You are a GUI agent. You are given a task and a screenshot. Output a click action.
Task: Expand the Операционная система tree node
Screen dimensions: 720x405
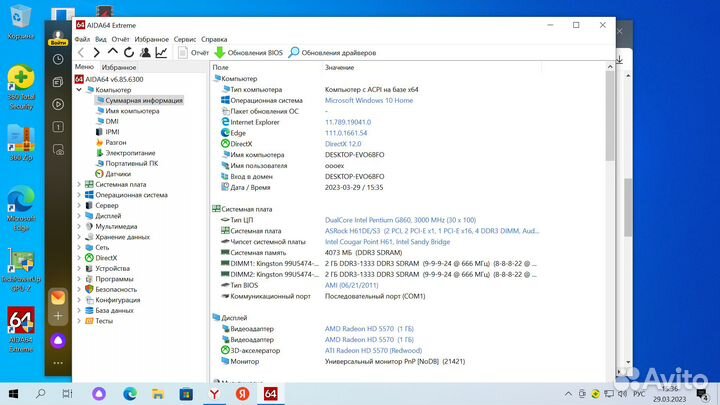tap(79, 195)
